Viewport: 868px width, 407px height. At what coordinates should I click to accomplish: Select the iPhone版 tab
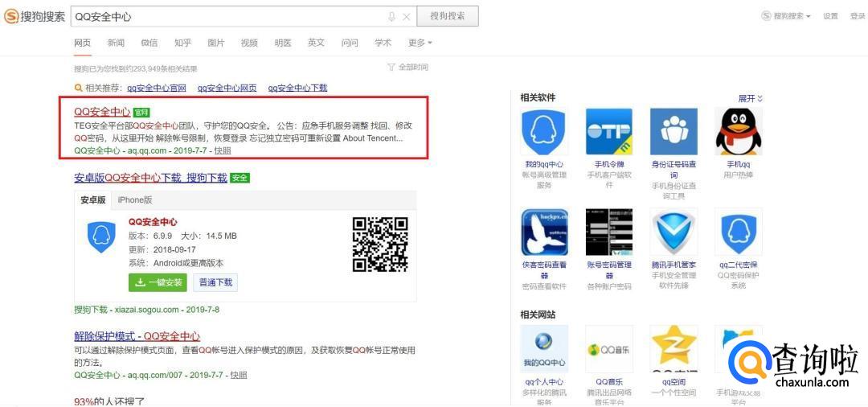134,200
